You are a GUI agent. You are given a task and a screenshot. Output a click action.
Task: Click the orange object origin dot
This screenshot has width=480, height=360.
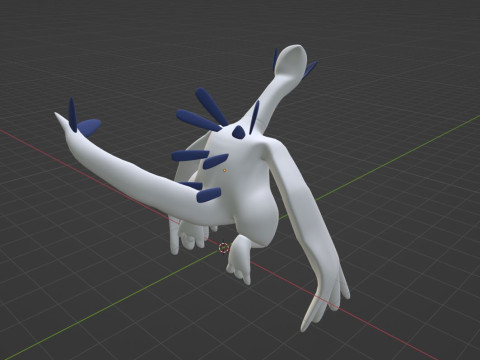225,170
